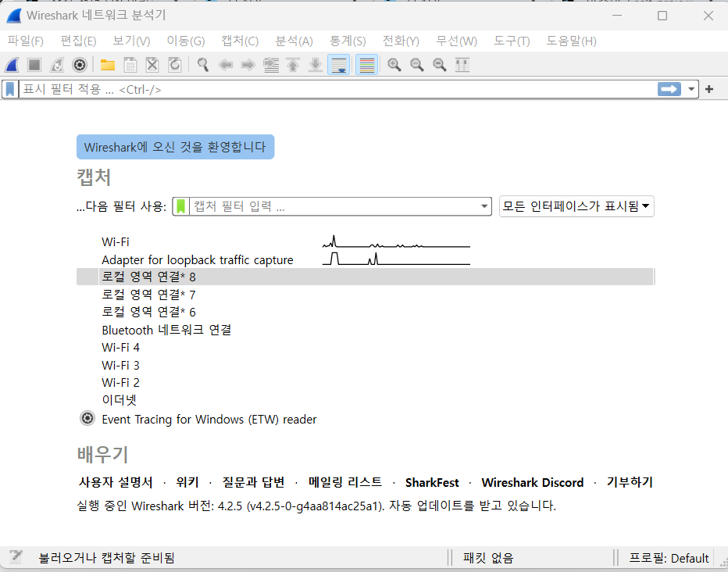Click the stop capture square icon
The height and width of the screenshot is (572, 728).
point(34,65)
